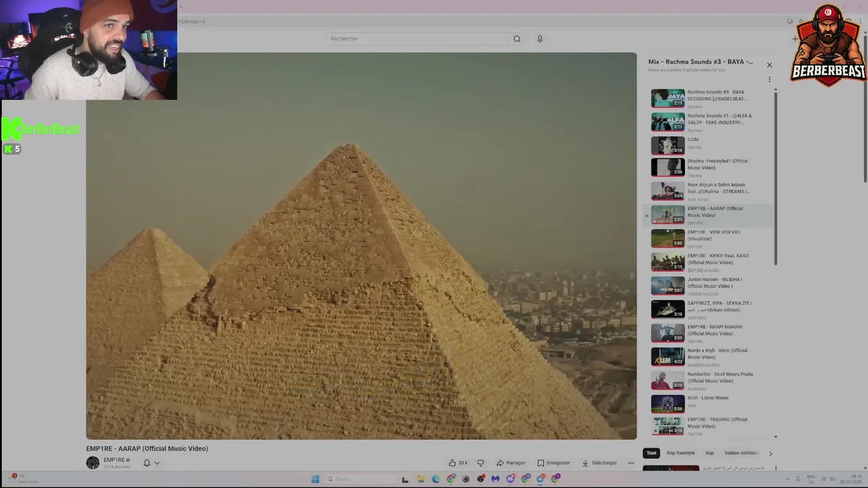Screen dimensions: 868x488
Task: Focus the Rechercher search box
Action: pyautogui.click(x=415, y=39)
